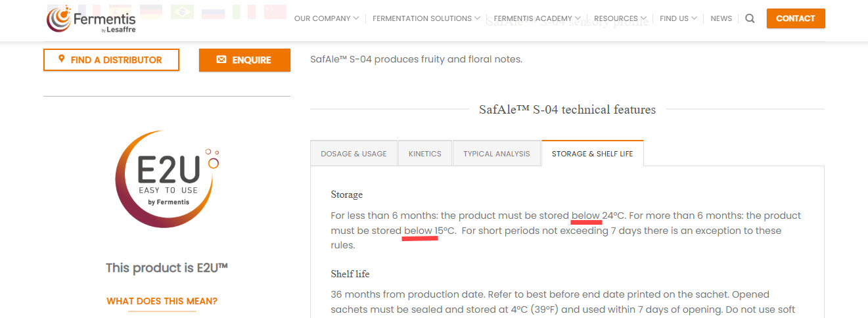This screenshot has height=318, width=868.
Task: Click the E2U Easy To Use logo
Action: coord(167,179)
